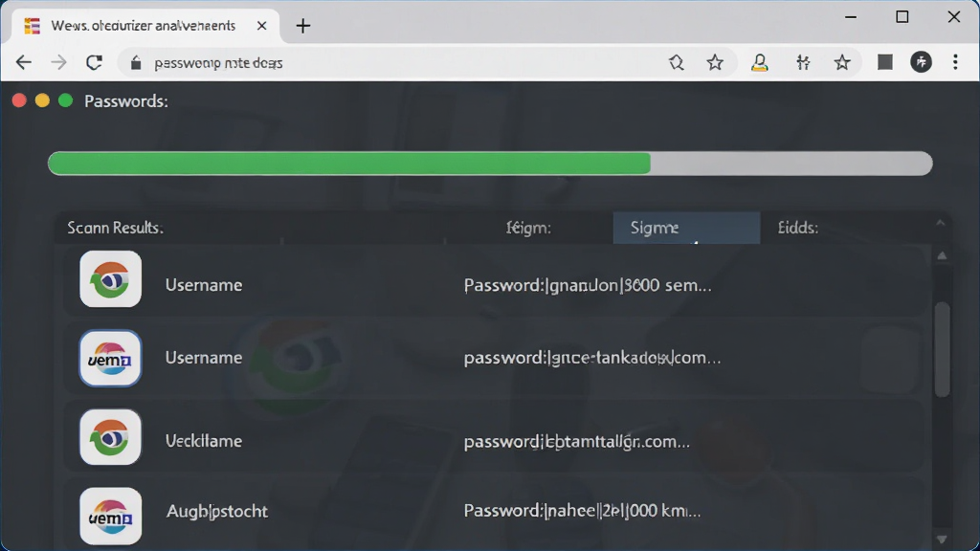Select the 'Wews. oleduruzer analvehaents' browser tab
Screen dimensions: 980x551
(x=145, y=26)
